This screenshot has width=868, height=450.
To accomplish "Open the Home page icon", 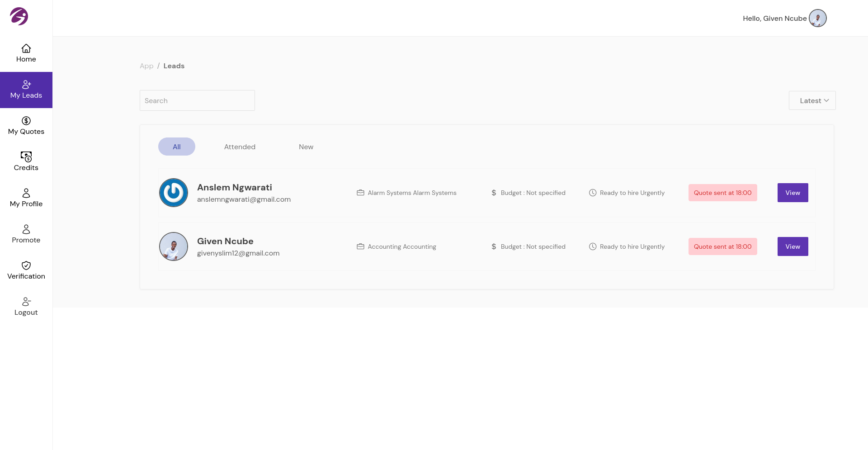I will coord(26,48).
